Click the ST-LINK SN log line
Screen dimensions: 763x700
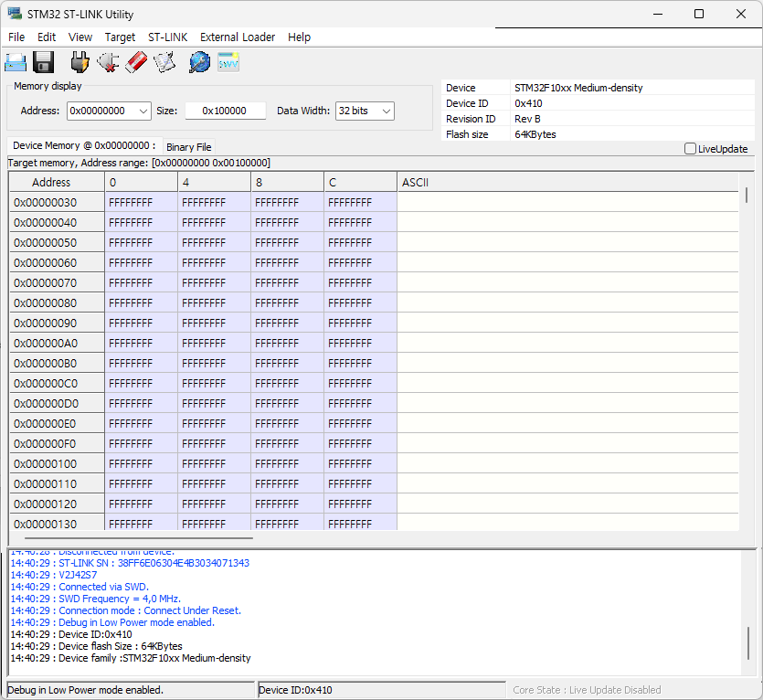coord(130,563)
